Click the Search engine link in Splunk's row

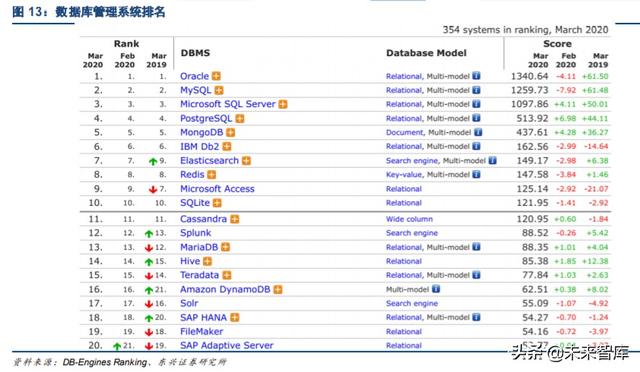pos(412,233)
